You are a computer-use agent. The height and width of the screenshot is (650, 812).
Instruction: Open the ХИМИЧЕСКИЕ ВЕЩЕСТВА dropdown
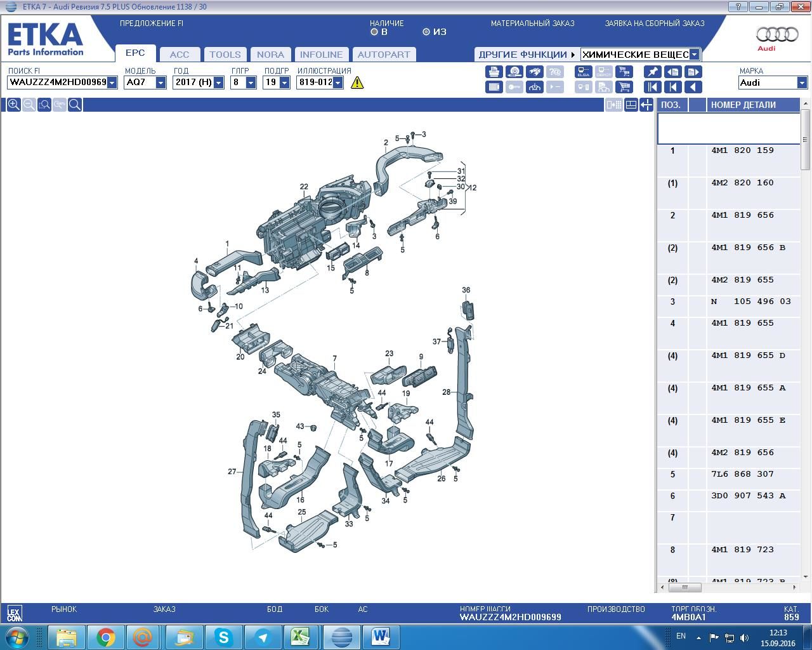click(695, 55)
